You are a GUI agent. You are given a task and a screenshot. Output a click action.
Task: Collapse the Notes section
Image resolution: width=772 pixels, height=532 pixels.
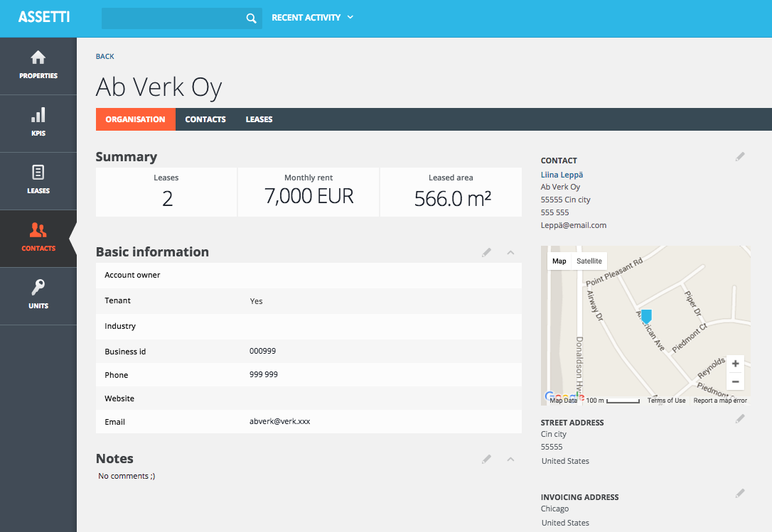click(x=510, y=459)
